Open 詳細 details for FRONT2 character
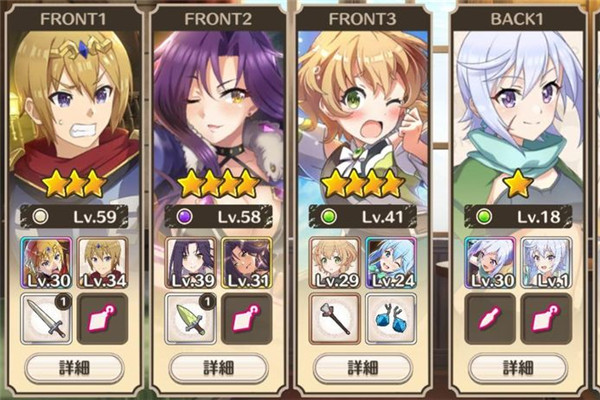This screenshot has height=400, width=600. pyautogui.click(x=218, y=368)
